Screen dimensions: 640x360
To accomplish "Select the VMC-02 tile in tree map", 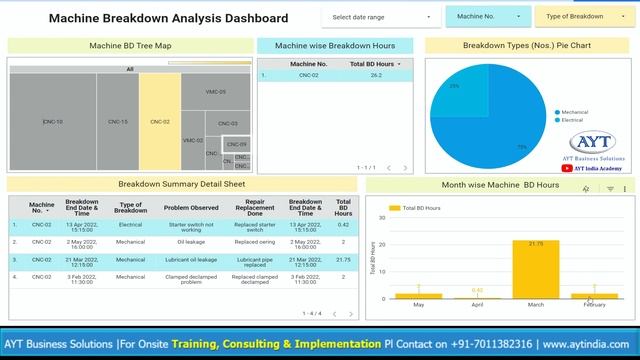I will pyautogui.click(x=193, y=140).
